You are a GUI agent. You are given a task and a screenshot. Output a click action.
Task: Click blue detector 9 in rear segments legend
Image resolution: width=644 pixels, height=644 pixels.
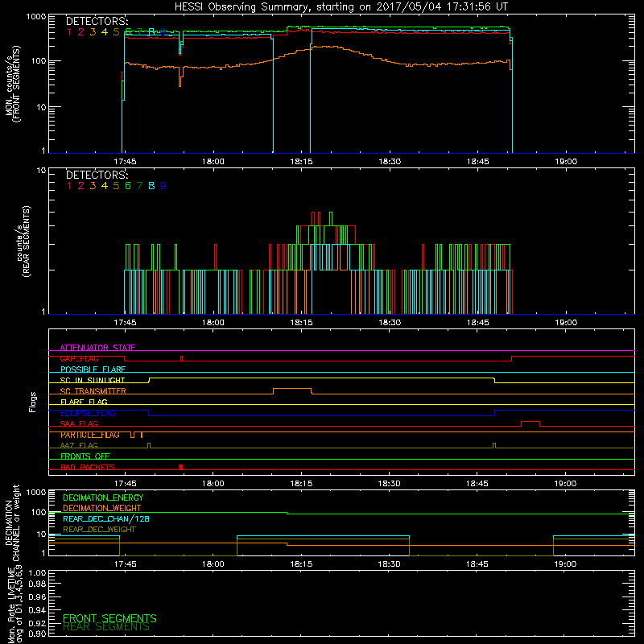click(x=163, y=186)
